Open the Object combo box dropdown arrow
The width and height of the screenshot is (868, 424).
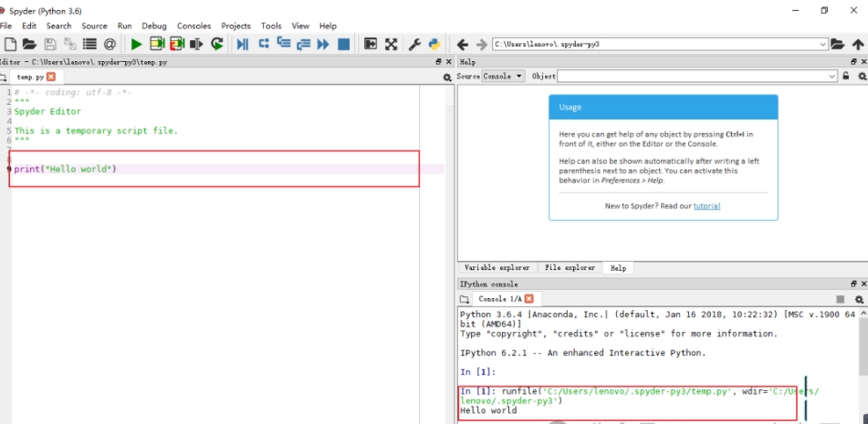click(x=831, y=77)
